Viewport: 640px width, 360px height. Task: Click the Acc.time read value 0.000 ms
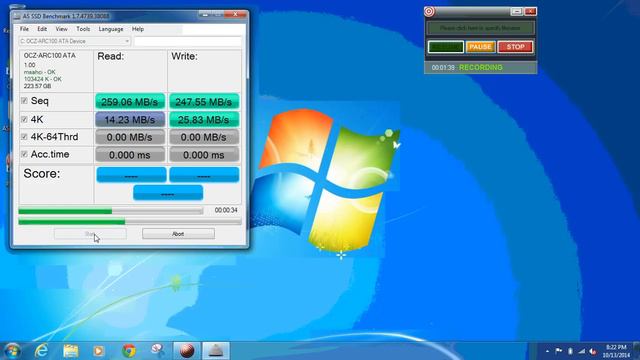[130, 155]
